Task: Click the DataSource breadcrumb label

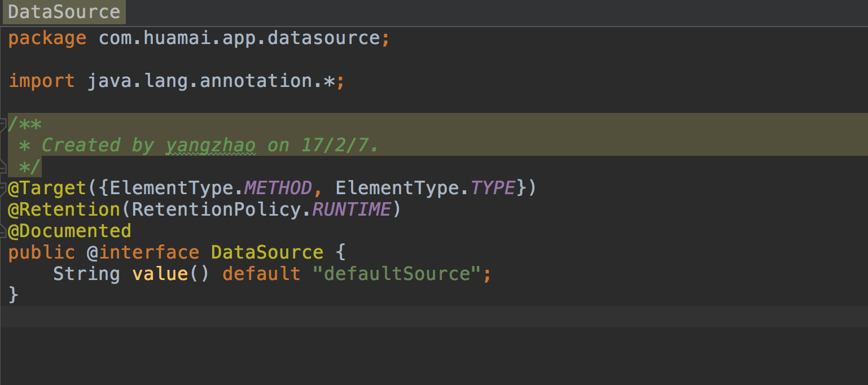Action: coord(64,12)
